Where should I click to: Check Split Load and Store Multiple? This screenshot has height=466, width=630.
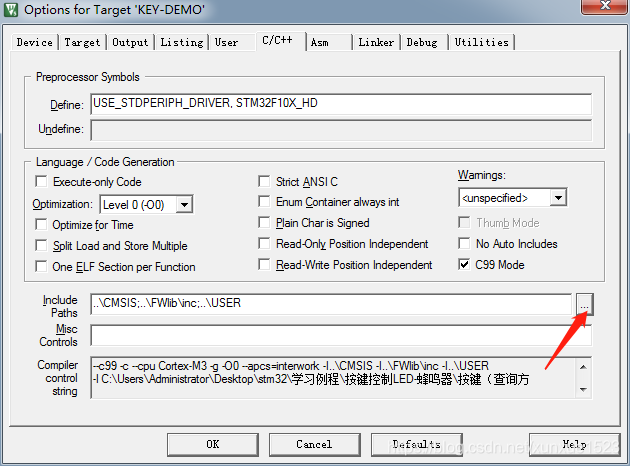click(x=41, y=245)
